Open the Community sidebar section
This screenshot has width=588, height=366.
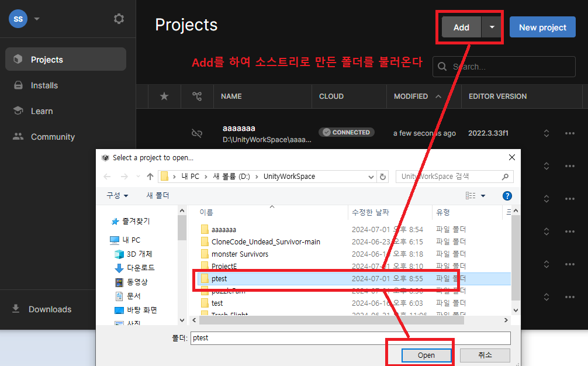pos(53,137)
